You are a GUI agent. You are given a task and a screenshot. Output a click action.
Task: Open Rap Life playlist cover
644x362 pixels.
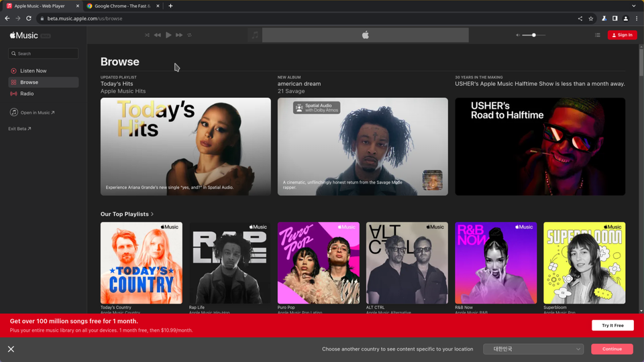pyautogui.click(x=230, y=263)
